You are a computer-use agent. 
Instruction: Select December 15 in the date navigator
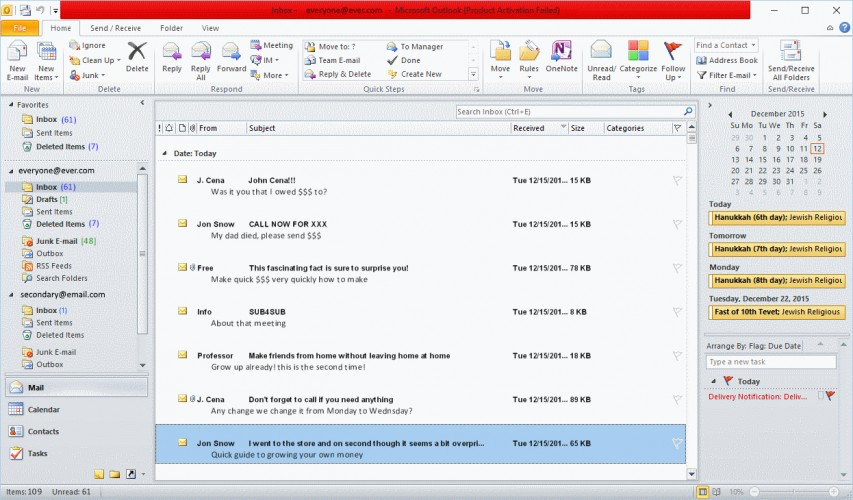click(x=763, y=159)
